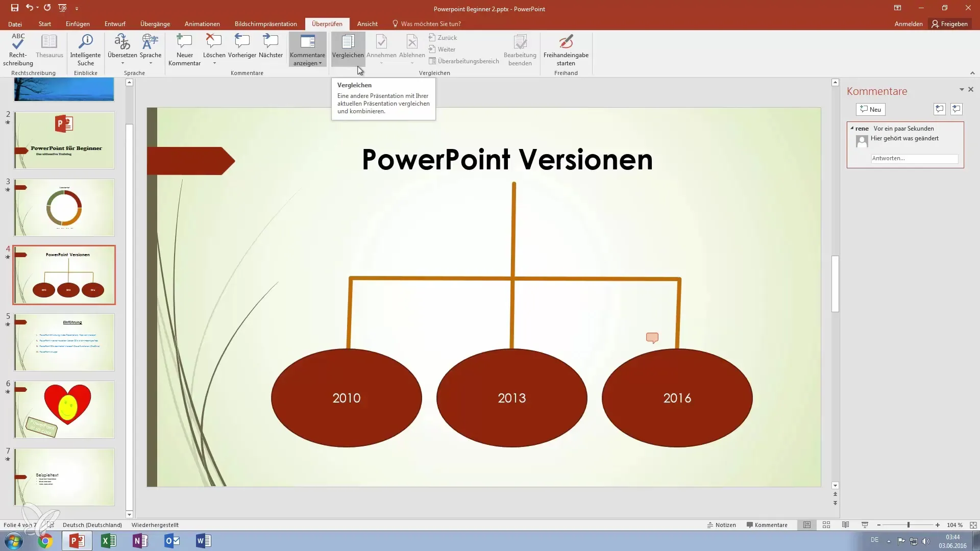Open Outlook from the taskbar
Image resolution: width=980 pixels, height=551 pixels.
[x=171, y=541]
